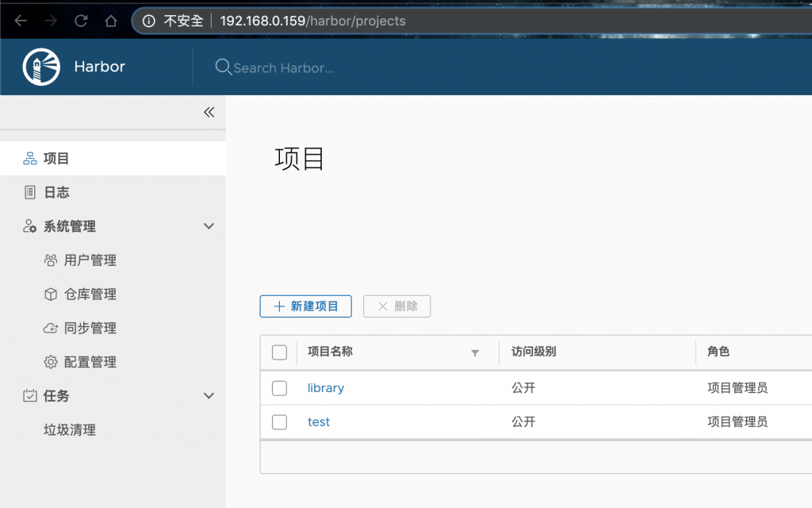Click the 系统管理 label in sidebar
Image resolution: width=812 pixels, height=508 pixels.
(x=70, y=226)
